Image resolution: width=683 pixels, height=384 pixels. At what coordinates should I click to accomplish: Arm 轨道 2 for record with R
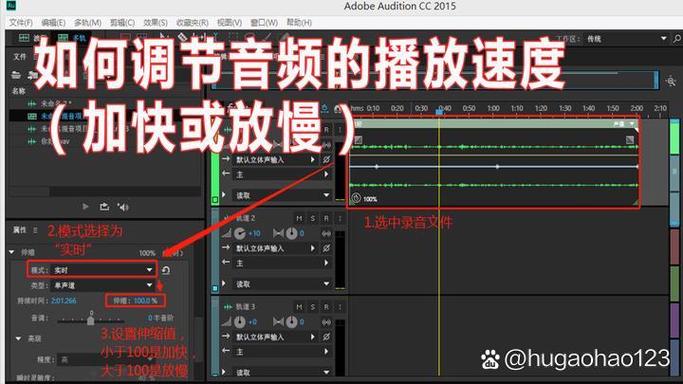point(326,218)
